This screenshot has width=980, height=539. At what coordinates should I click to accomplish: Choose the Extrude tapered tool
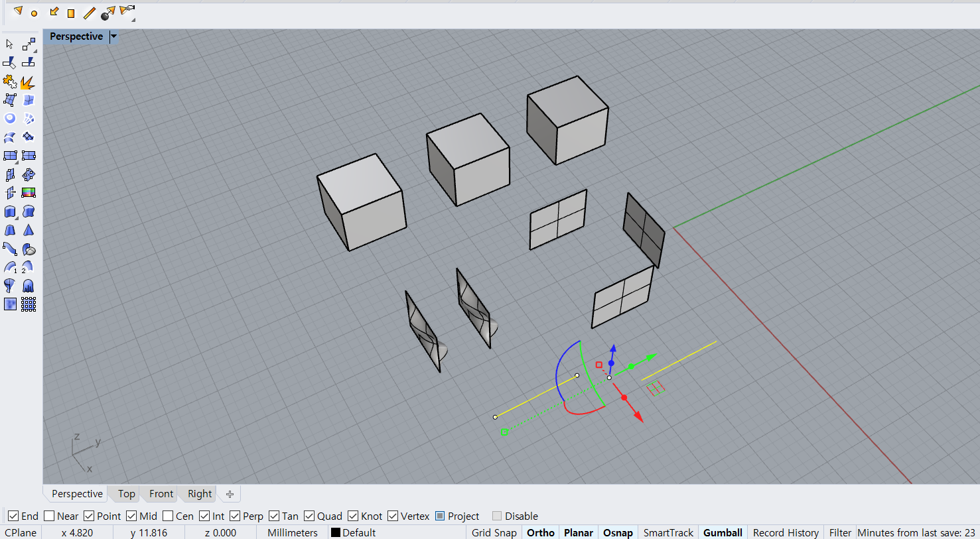point(9,230)
